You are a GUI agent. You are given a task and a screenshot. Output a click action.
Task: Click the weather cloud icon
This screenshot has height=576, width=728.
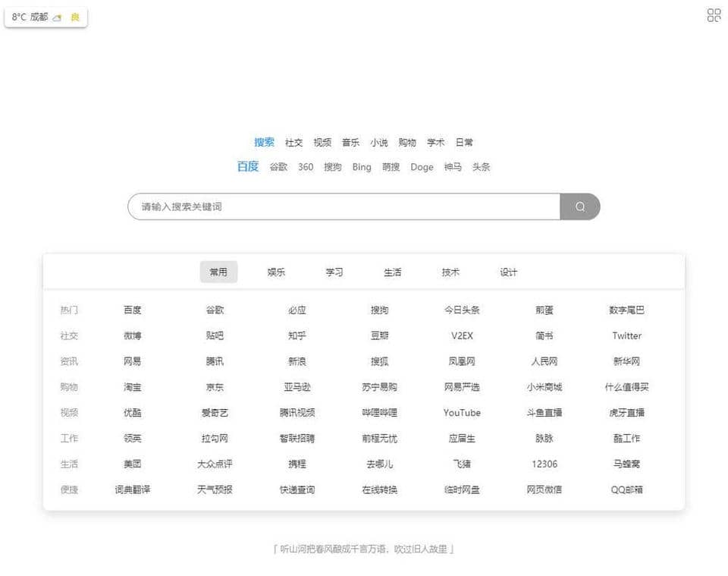click(x=57, y=17)
